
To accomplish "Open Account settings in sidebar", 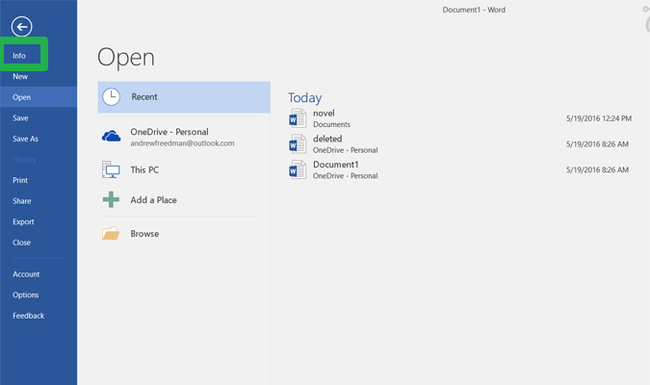I will tap(26, 274).
